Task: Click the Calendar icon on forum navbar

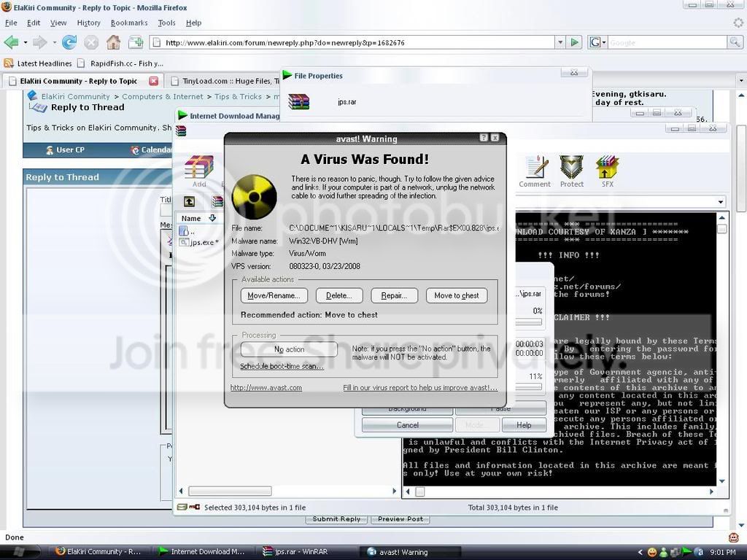Action: pos(135,150)
